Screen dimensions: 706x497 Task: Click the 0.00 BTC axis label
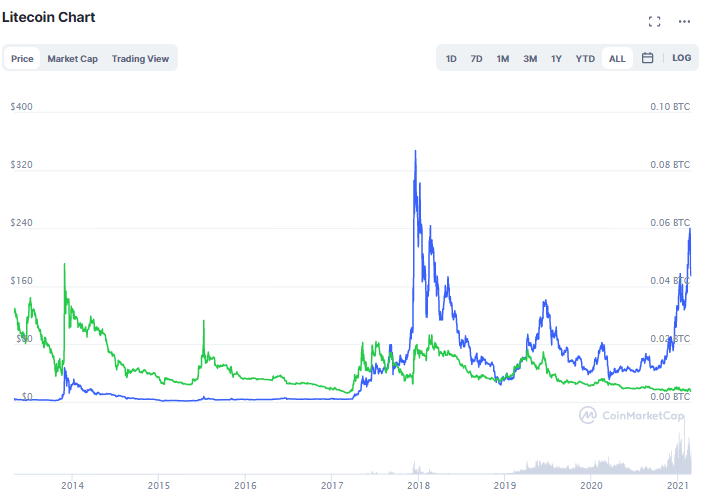[x=670, y=397]
